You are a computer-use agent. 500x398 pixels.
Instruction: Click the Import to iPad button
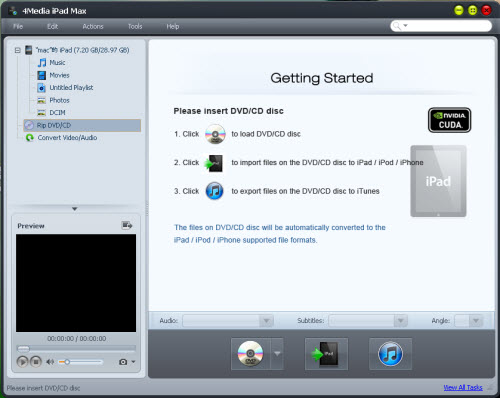click(x=326, y=354)
